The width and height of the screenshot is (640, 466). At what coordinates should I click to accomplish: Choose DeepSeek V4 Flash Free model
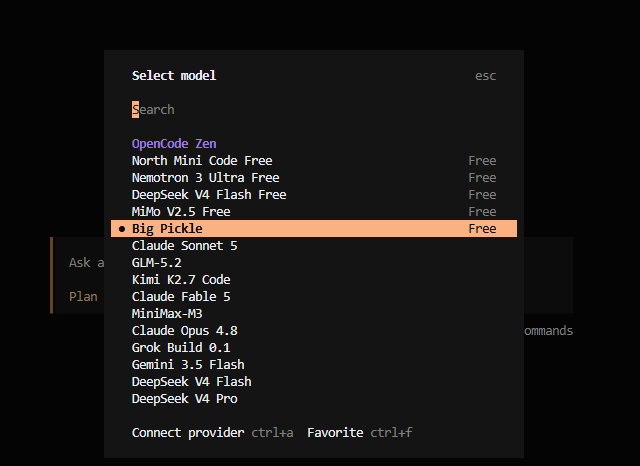[313, 195]
